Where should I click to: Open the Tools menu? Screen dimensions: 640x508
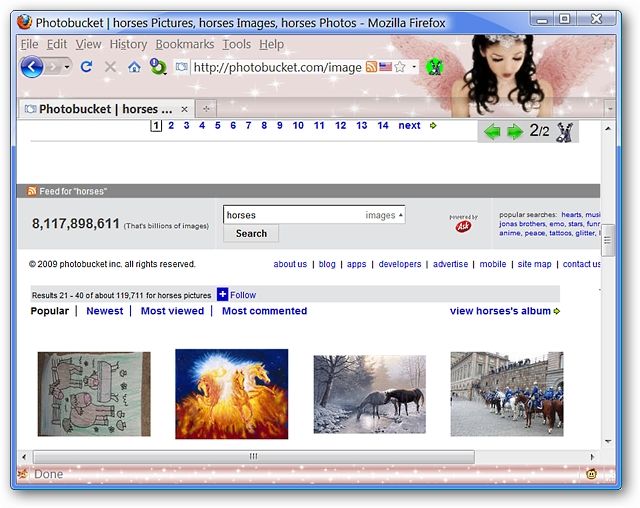(237, 44)
